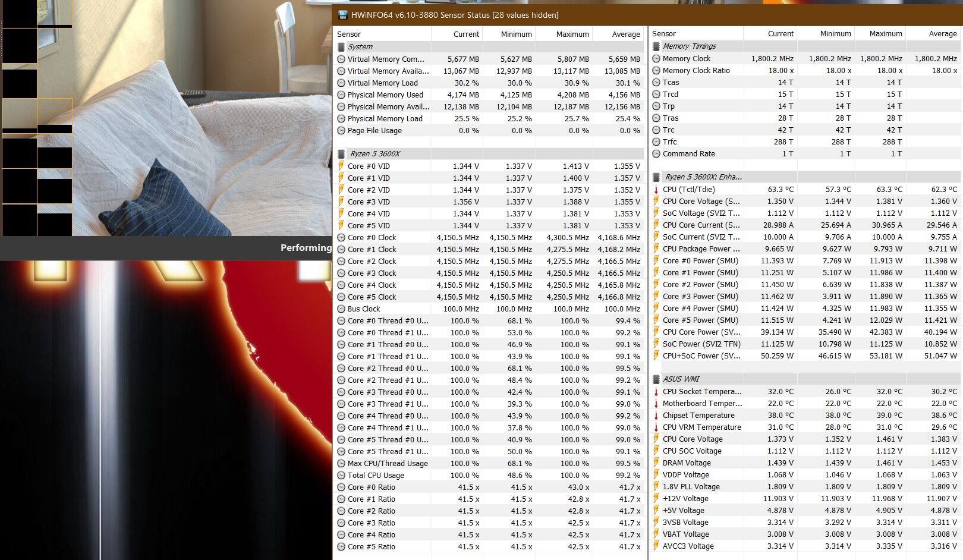The height and width of the screenshot is (560, 963).
Task: Select the Core #4 Ratio row
Action: [489, 534]
